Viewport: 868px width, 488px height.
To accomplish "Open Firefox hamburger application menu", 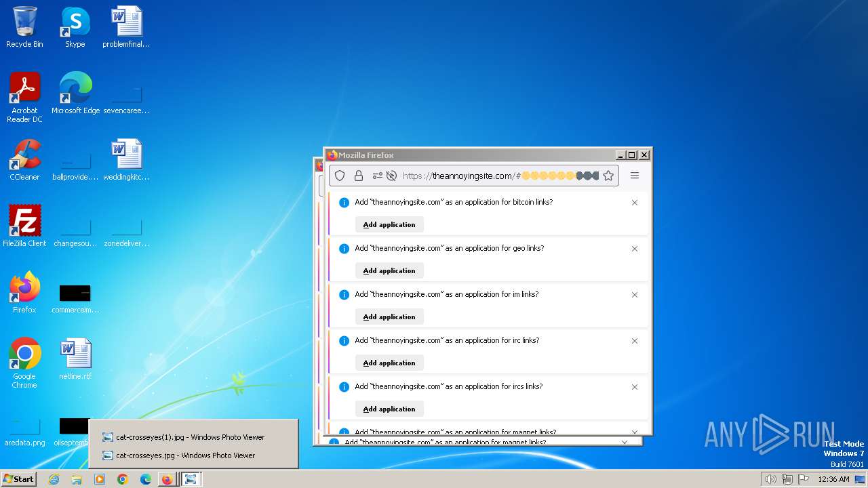I will point(635,176).
